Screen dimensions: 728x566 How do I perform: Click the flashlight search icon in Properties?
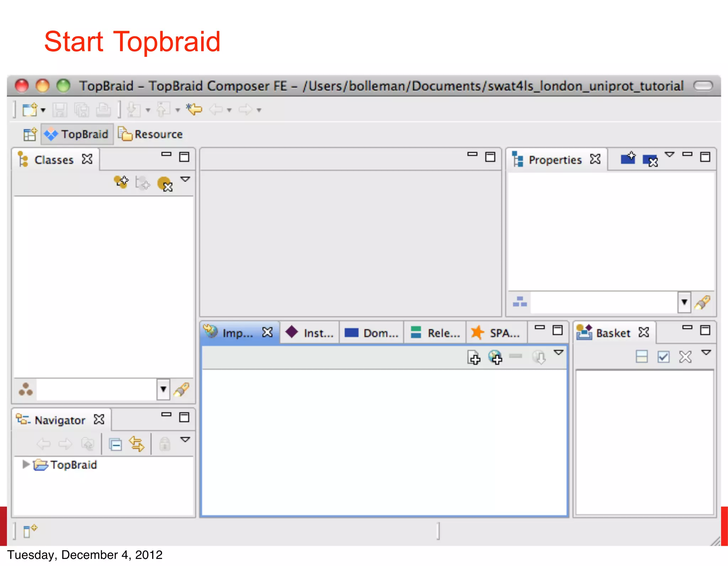tap(703, 302)
